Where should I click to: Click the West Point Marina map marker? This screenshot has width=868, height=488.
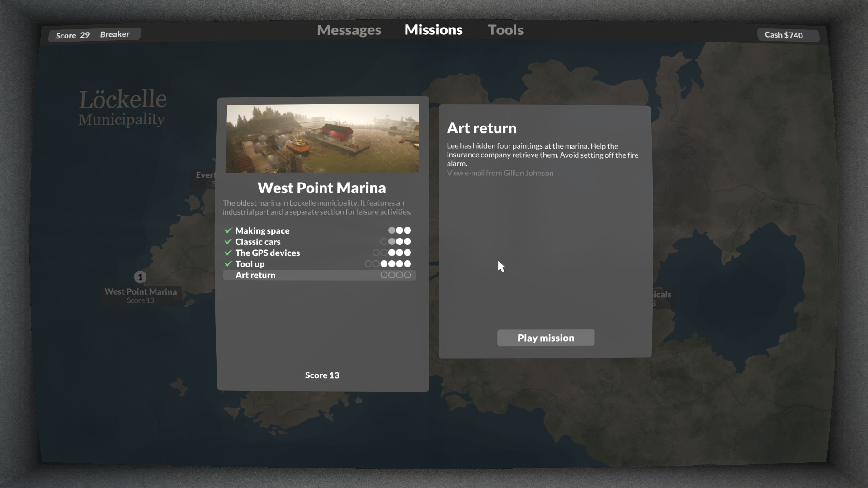140,277
